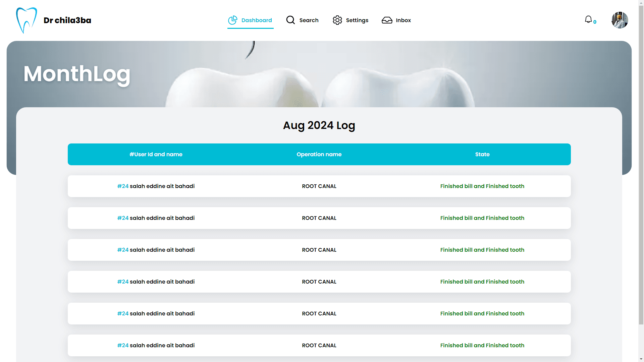Open the doctor profile avatar
This screenshot has width=644, height=362.
pyautogui.click(x=620, y=20)
